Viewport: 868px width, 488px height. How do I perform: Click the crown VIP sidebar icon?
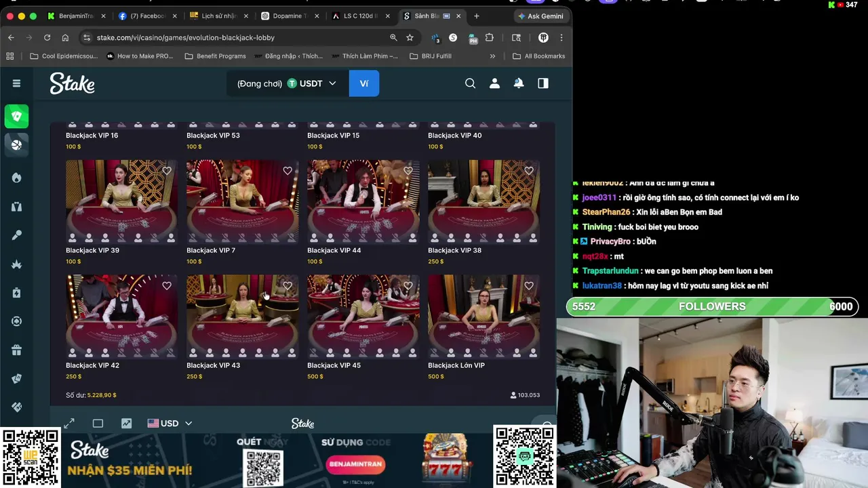click(x=16, y=264)
